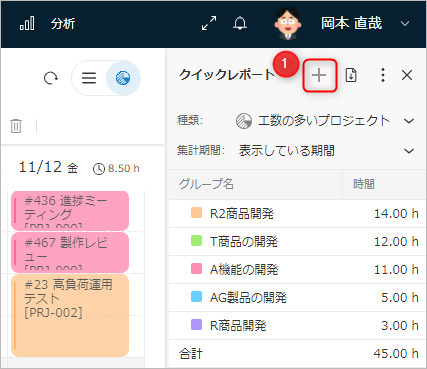Click the グループ名 column header
This screenshot has height=369, width=427.
coord(256,184)
